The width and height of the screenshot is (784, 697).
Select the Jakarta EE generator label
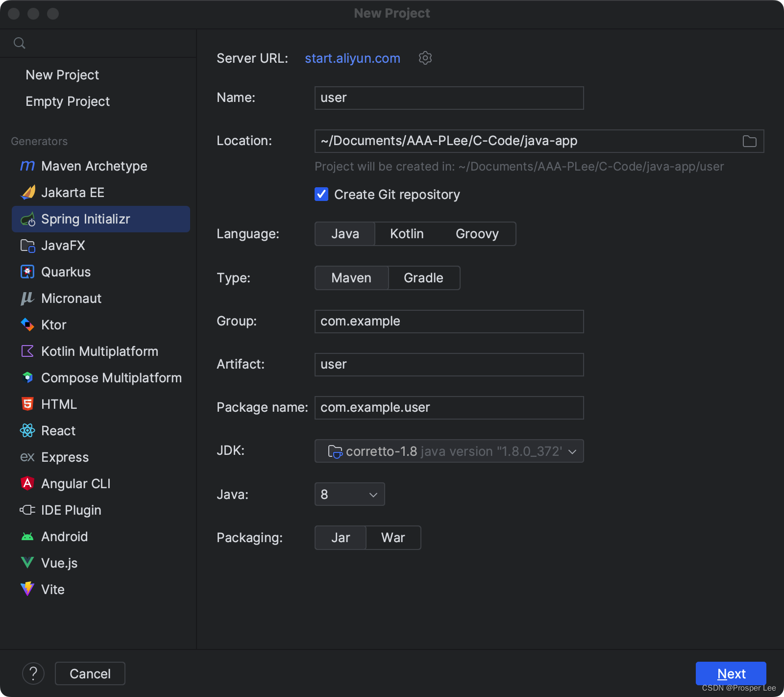pyautogui.click(x=73, y=193)
